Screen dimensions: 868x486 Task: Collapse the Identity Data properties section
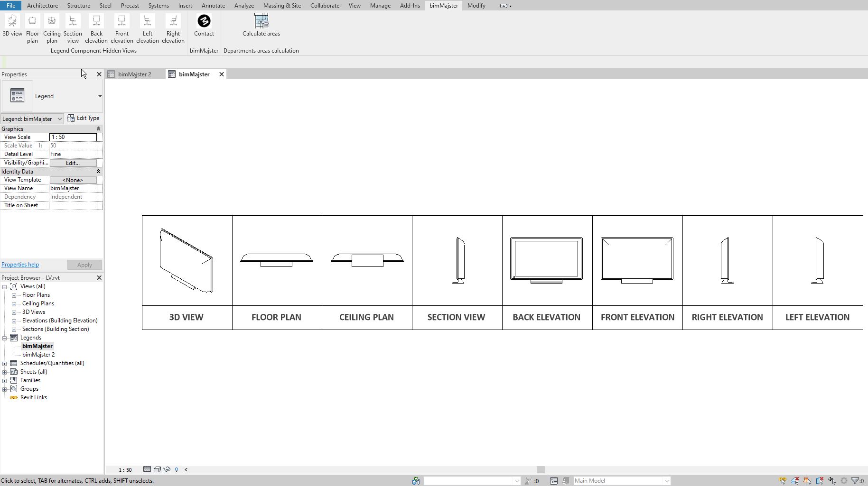(99, 172)
